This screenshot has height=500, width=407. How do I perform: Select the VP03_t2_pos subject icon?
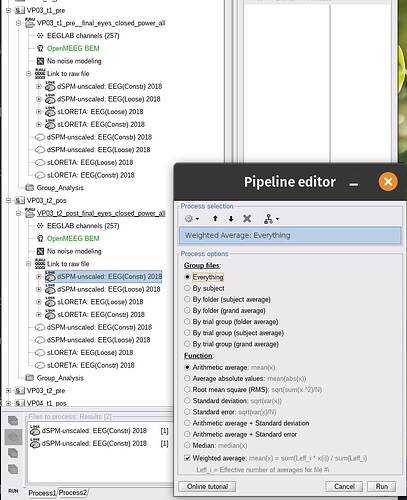click(20, 201)
